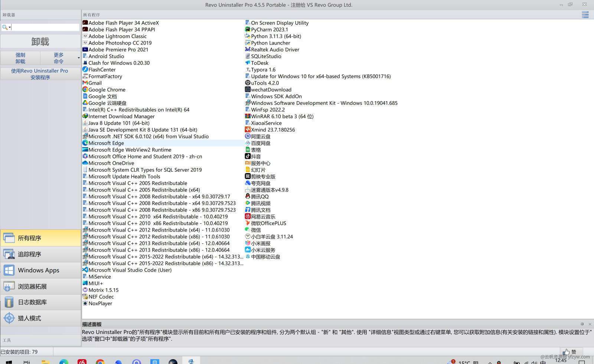Click the Adobe Premiere Pro 2021 icon
The height and width of the screenshot is (364, 594).
(x=85, y=49)
